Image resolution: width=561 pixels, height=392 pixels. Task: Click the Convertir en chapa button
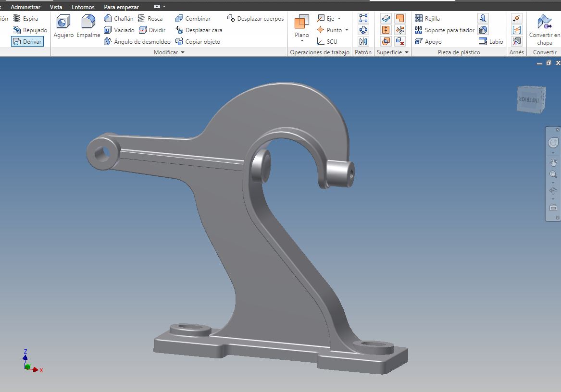544,30
